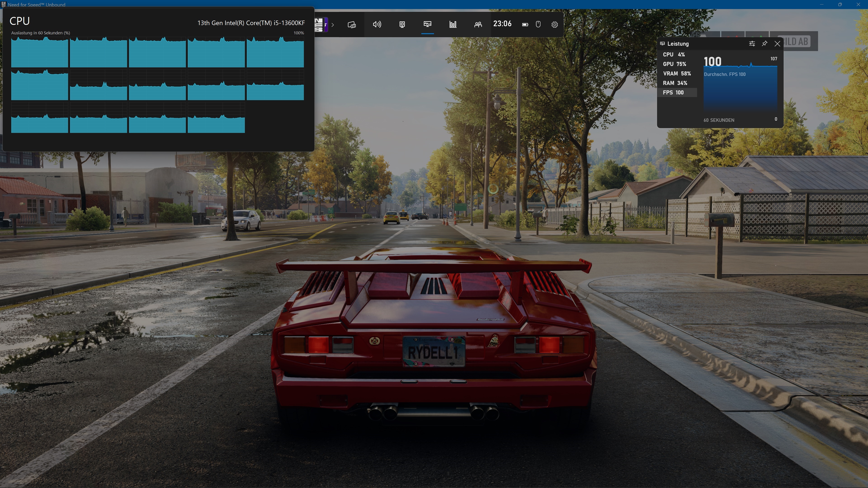Open the Audio widget speaker icon

click(377, 25)
